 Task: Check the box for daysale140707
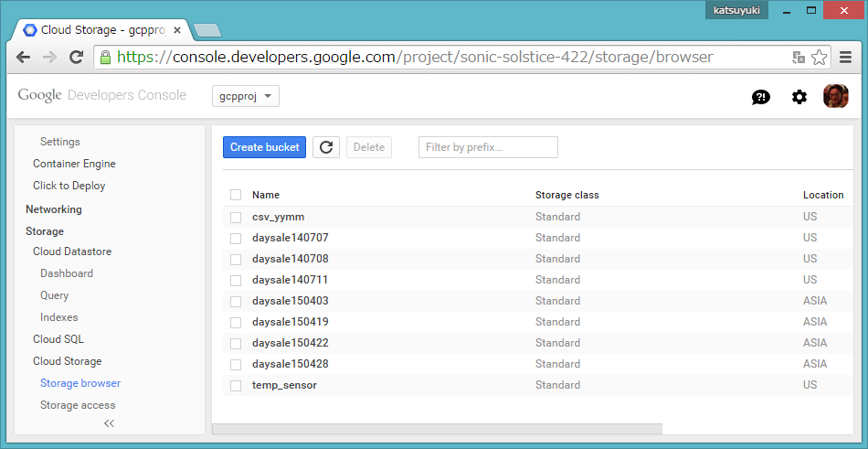236,238
